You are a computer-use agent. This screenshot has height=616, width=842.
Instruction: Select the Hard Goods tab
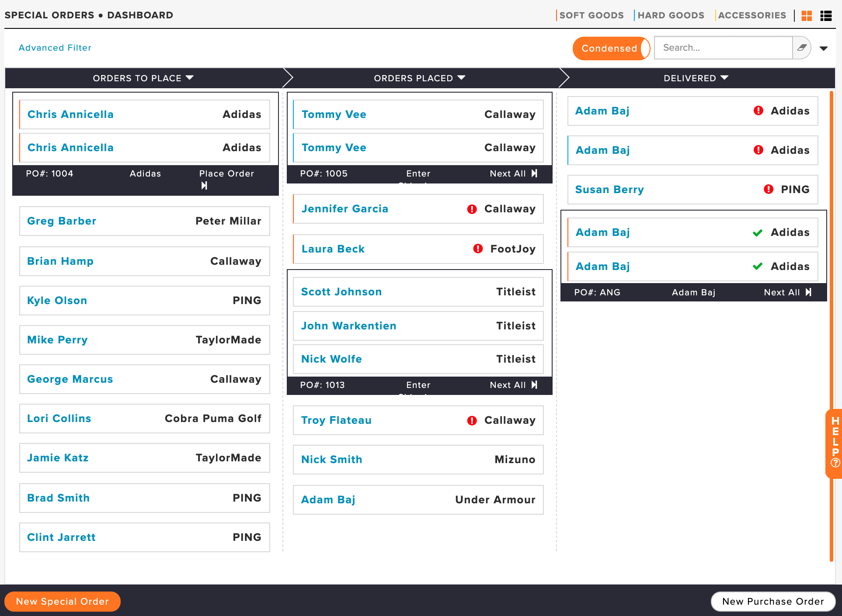pyautogui.click(x=670, y=15)
